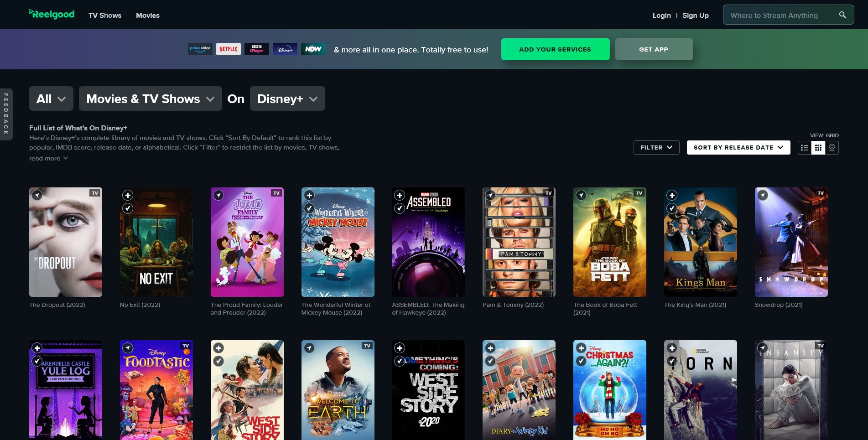Image resolution: width=868 pixels, height=440 pixels.
Task: Open the Pam & Tommy poster thumbnail
Action: (519, 242)
